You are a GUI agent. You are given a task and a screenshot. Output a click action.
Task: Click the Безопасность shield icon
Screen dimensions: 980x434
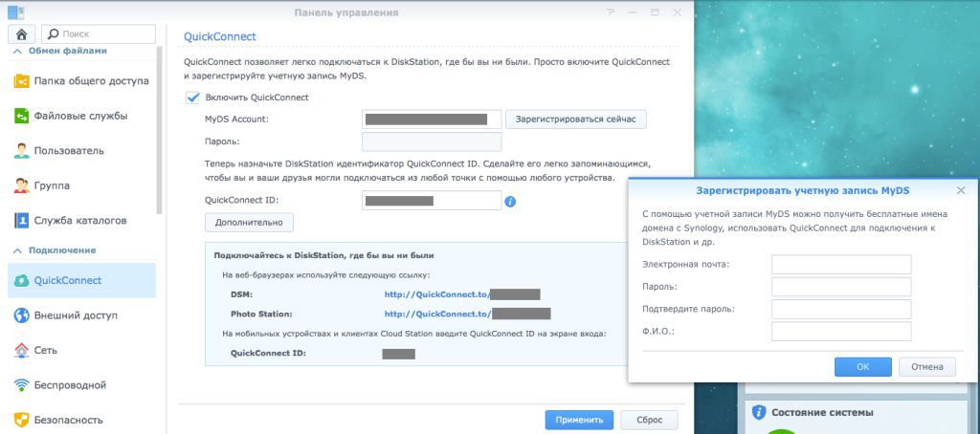click(x=21, y=420)
